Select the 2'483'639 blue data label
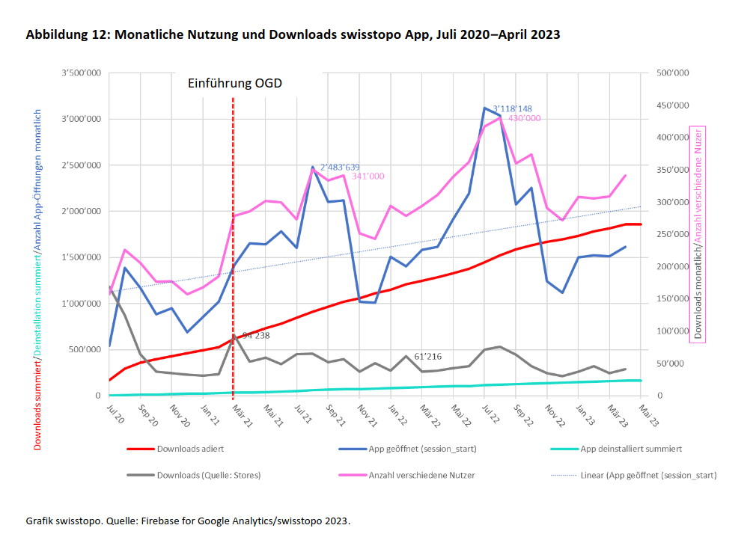Screen dimensions: 756x540 pos(340,167)
